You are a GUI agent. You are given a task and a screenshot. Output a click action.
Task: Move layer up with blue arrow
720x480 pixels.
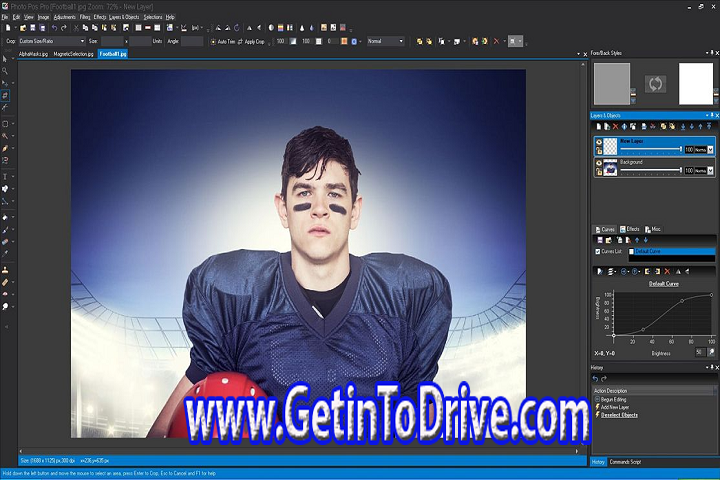point(700,126)
